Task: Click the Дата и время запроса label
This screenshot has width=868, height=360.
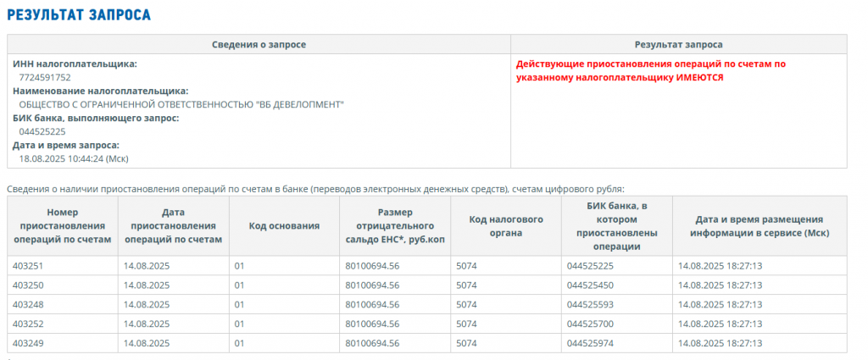Action: (x=66, y=146)
